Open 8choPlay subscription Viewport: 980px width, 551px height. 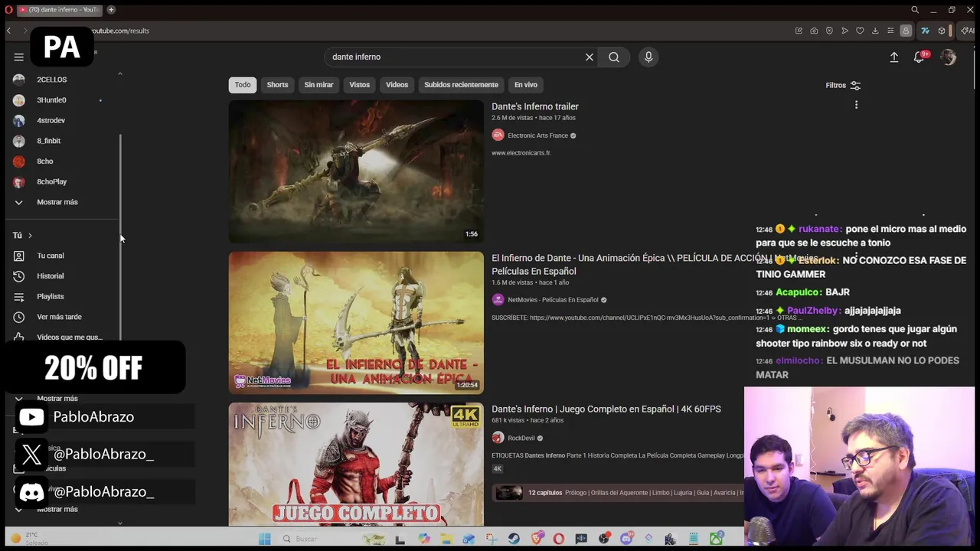tap(52, 181)
